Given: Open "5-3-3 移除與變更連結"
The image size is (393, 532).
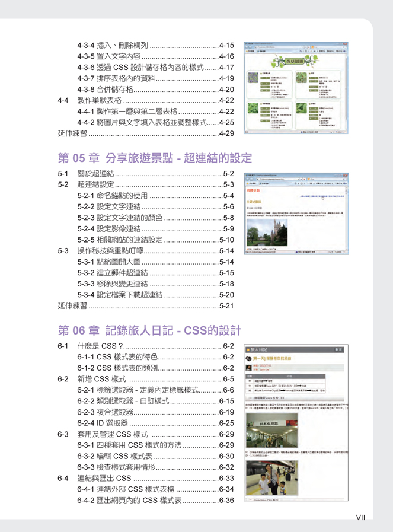Looking at the screenshot, I should 156,284.
